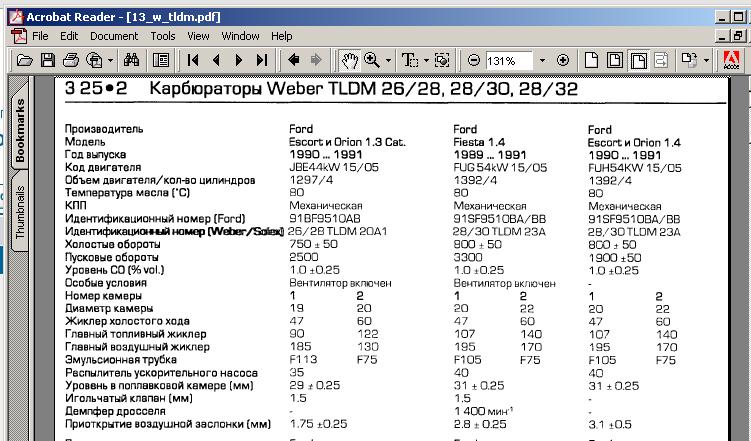Viewport: 751px width, 441px height.
Task: Open the rotate view dropdown arrow
Action: click(x=706, y=61)
